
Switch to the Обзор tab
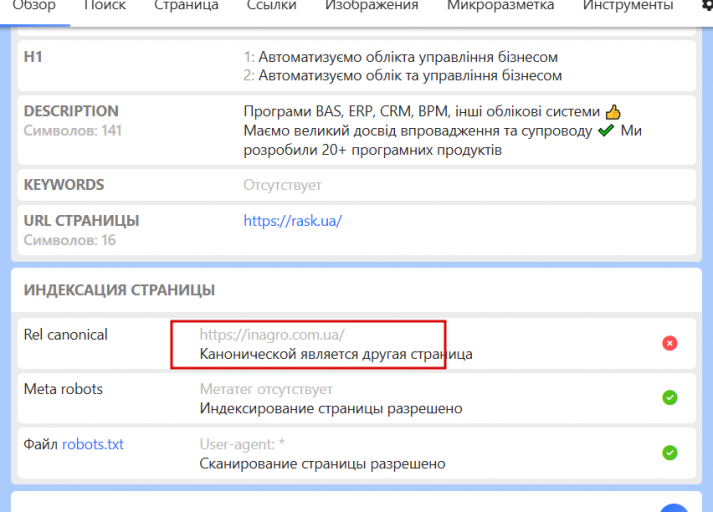34,6
